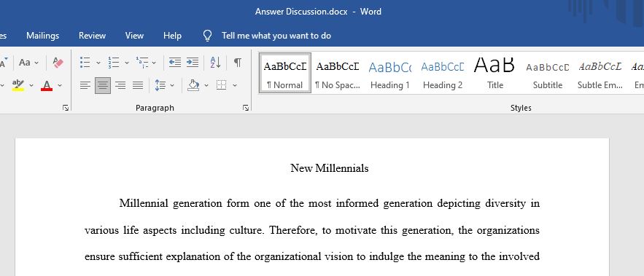
Task: Toggle Center alignment
Action: point(103,85)
